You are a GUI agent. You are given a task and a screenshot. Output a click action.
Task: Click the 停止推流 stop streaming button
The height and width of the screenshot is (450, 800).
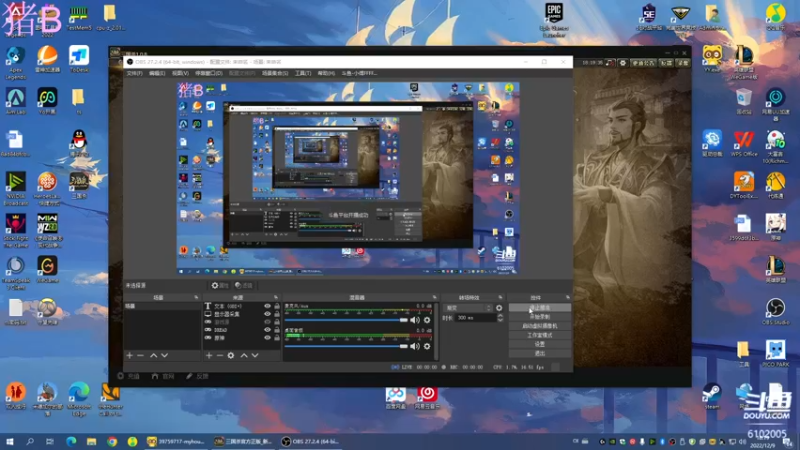(x=540, y=308)
